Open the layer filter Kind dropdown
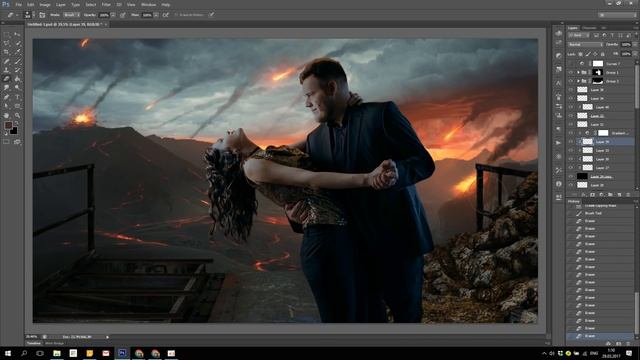Image resolution: width=640 pixels, height=360 pixels. pos(578,36)
